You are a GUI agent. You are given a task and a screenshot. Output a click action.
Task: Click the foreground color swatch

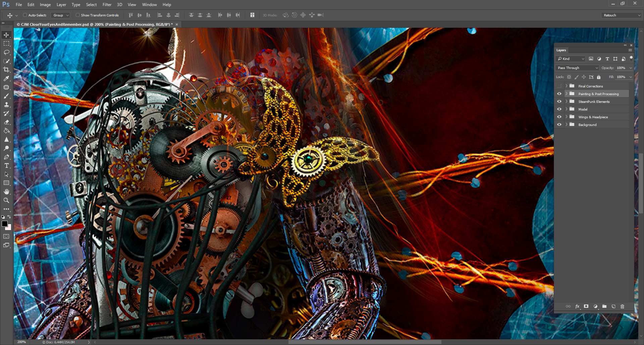(x=4, y=224)
